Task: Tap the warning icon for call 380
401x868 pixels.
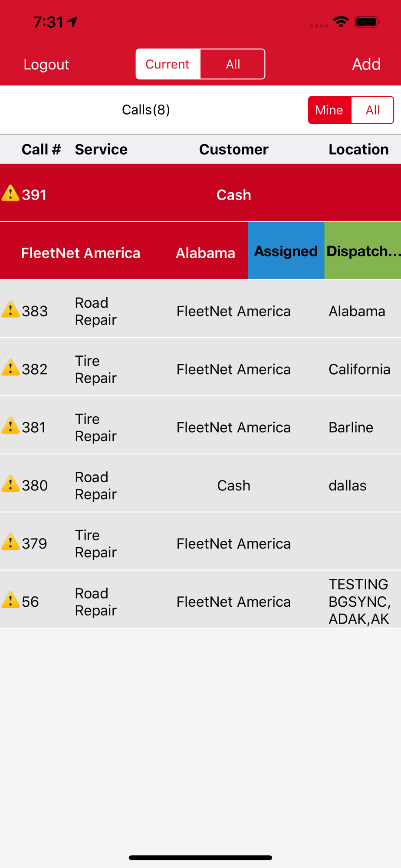Action: coord(10,484)
